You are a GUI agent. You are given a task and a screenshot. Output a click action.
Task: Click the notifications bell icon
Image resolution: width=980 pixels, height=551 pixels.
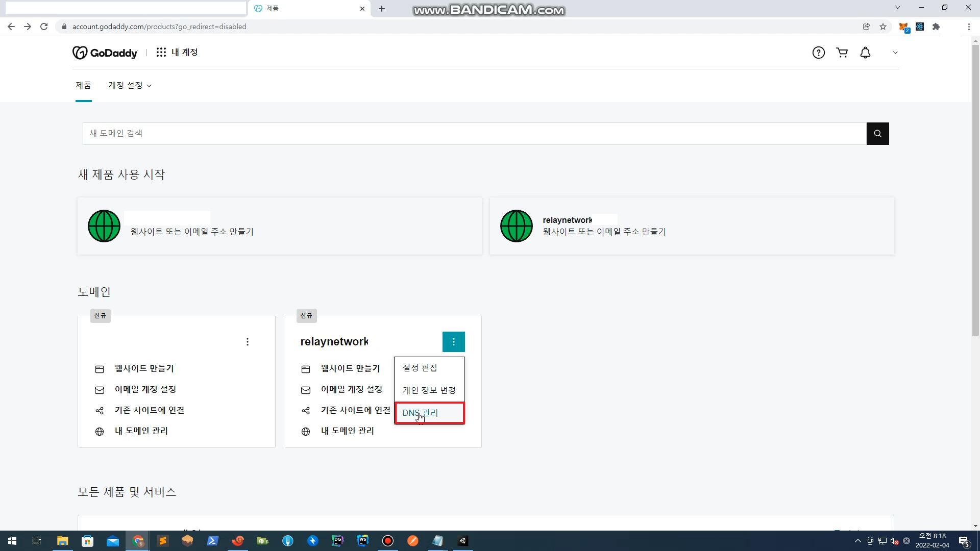[865, 53]
